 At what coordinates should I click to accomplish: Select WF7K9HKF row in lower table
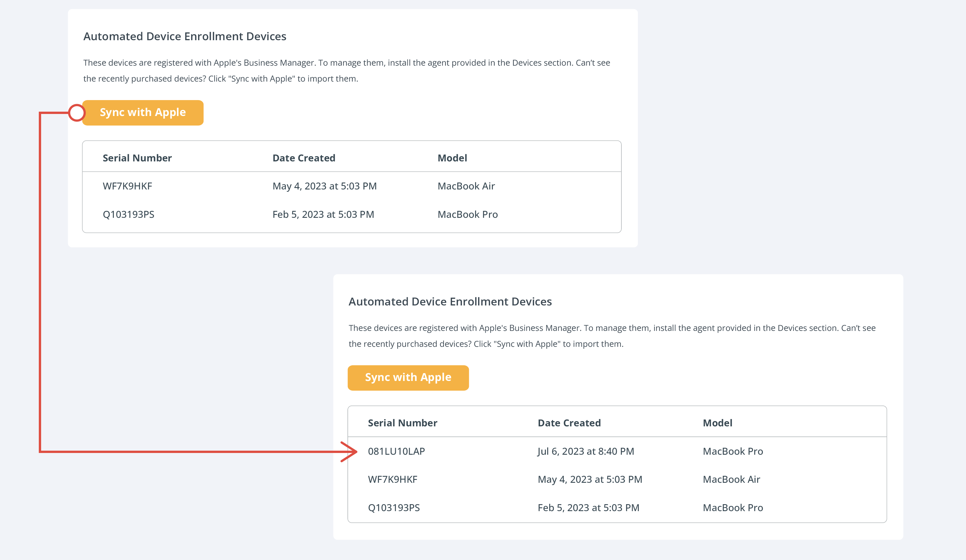[393, 480]
